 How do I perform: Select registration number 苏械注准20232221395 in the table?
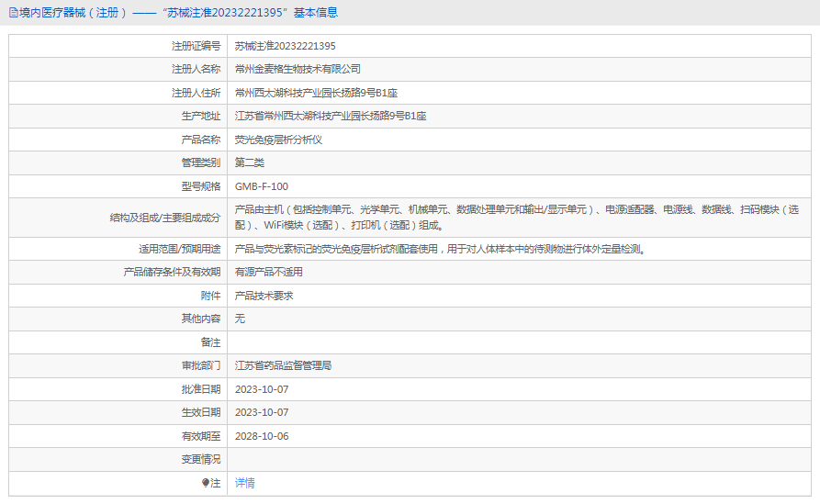pos(285,46)
